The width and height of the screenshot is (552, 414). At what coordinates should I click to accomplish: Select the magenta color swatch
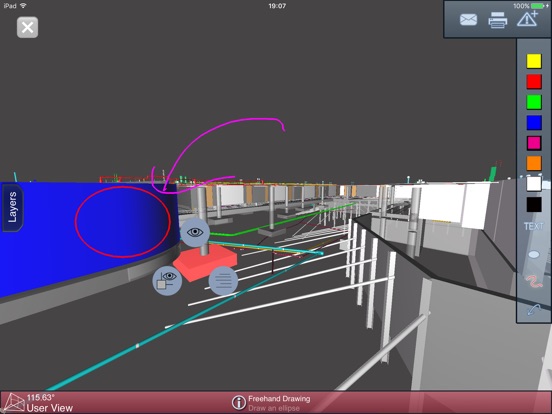(x=534, y=143)
